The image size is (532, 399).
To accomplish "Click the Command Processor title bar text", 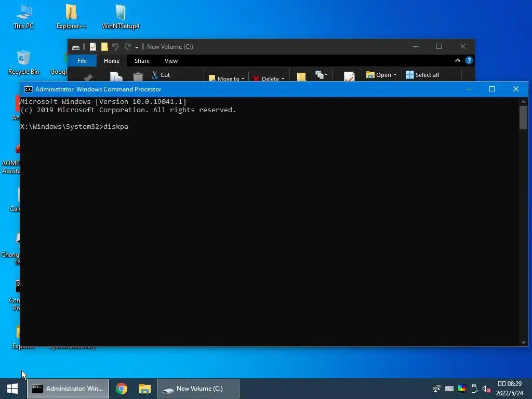I will click(x=98, y=89).
